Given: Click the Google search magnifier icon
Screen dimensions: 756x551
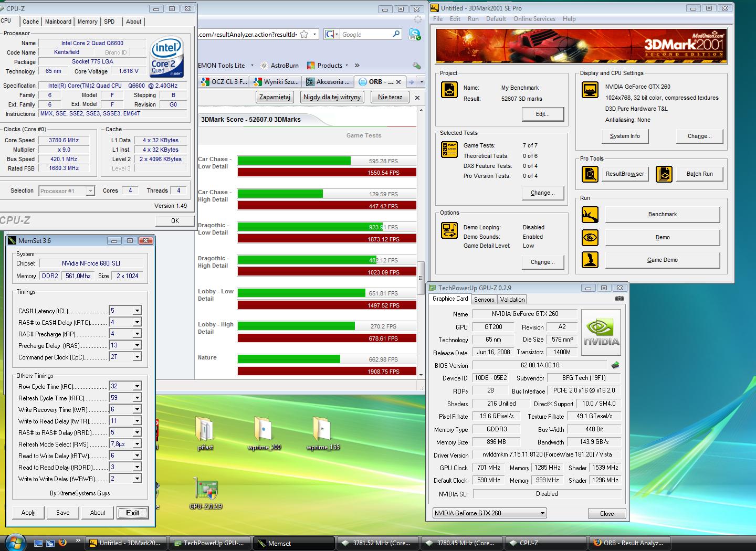Looking at the screenshot, I should [396, 34].
